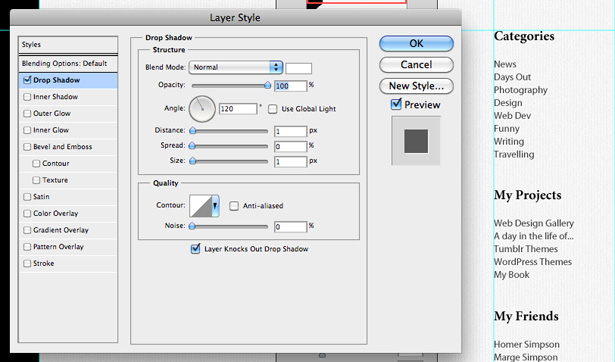Enable the Anti-aliased checkbox

(x=234, y=206)
